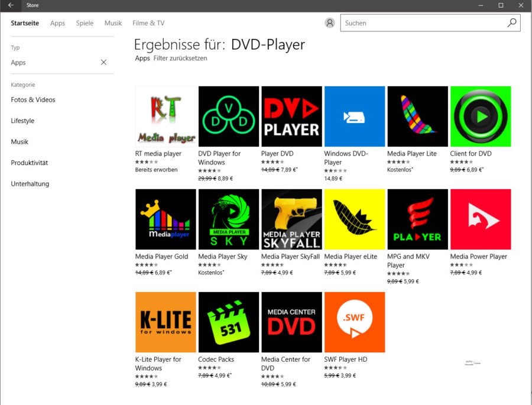This screenshot has height=405, width=532.
Task: Click the user account avatar icon
Action: coord(329,22)
